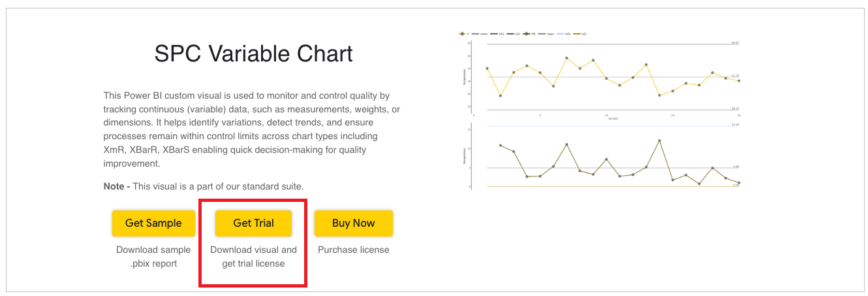The width and height of the screenshot is (868, 296).
Task: Click the Buy Now button
Action: click(x=353, y=223)
